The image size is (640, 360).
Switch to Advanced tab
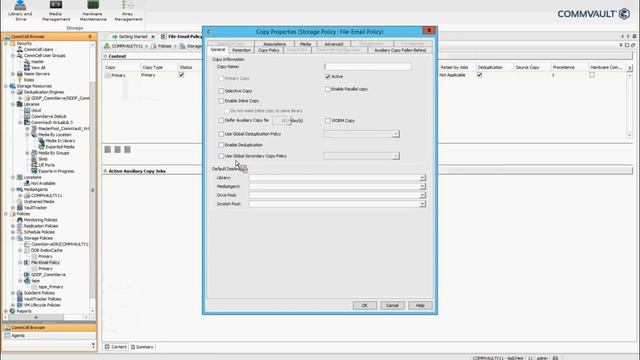click(x=334, y=44)
